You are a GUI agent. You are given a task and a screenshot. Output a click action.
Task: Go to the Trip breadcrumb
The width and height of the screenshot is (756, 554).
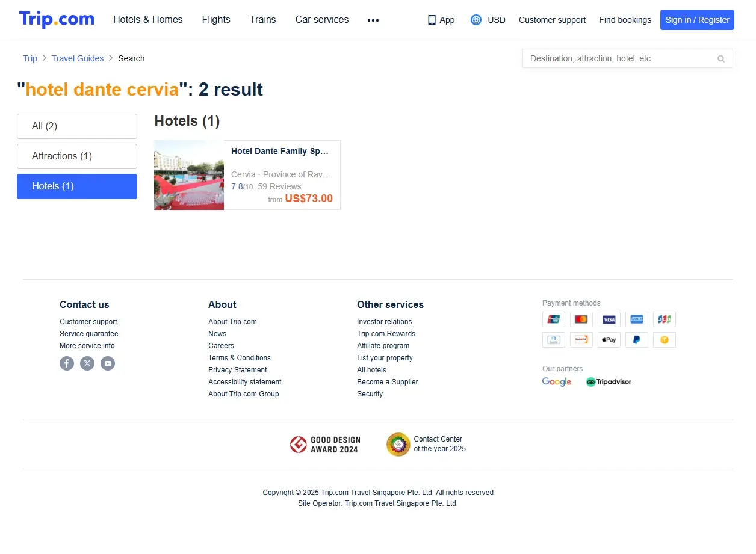[x=30, y=58]
